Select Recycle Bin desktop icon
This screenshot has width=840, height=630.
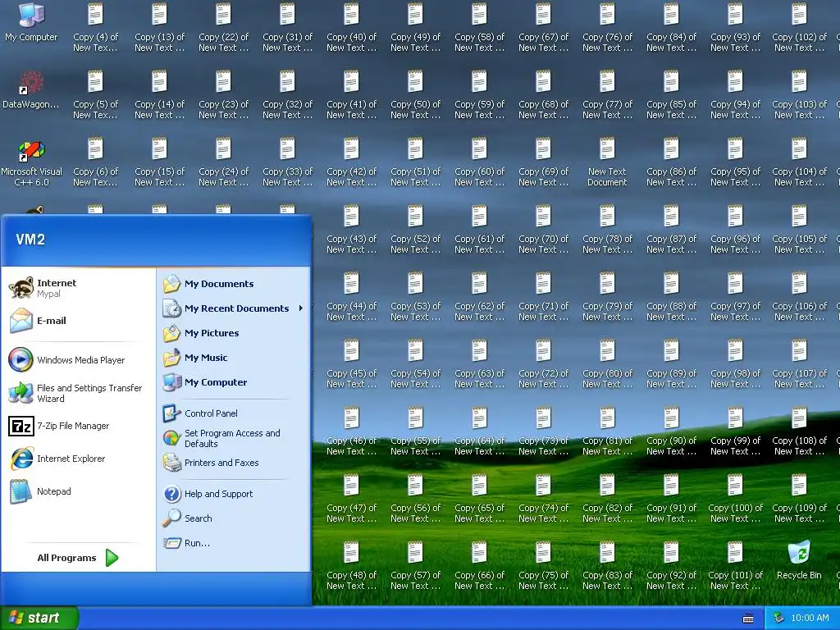click(x=799, y=560)
